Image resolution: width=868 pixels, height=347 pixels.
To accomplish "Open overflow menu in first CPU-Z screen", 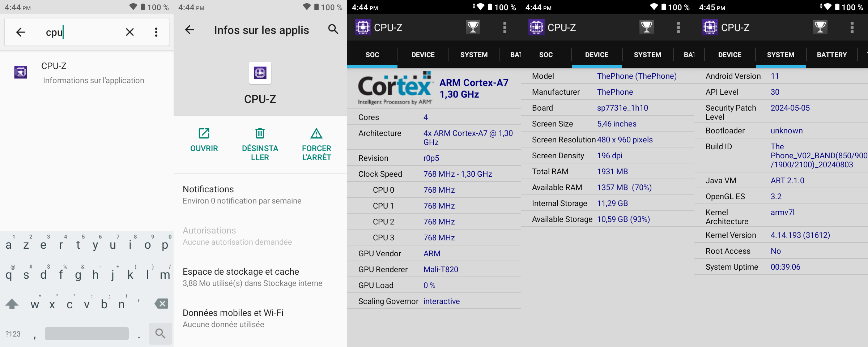I will (x=505, y=27).
